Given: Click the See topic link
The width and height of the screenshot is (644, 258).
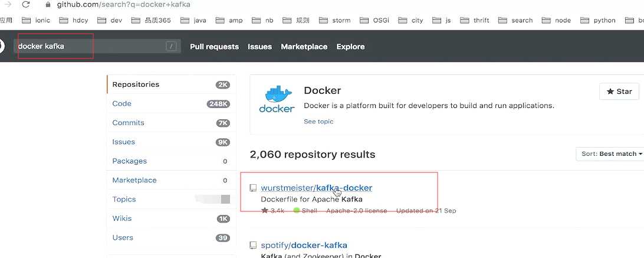Looking at the screenshot, I should [x=318, y=122].
